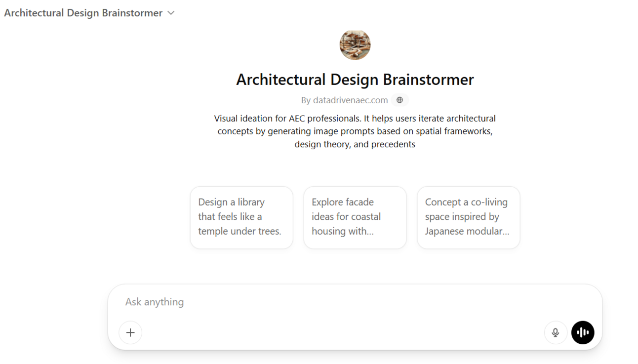Open the Architectural Design Brainstormer avatar image
This screenshot has width=638, height=364.
[x=355, y=44]
